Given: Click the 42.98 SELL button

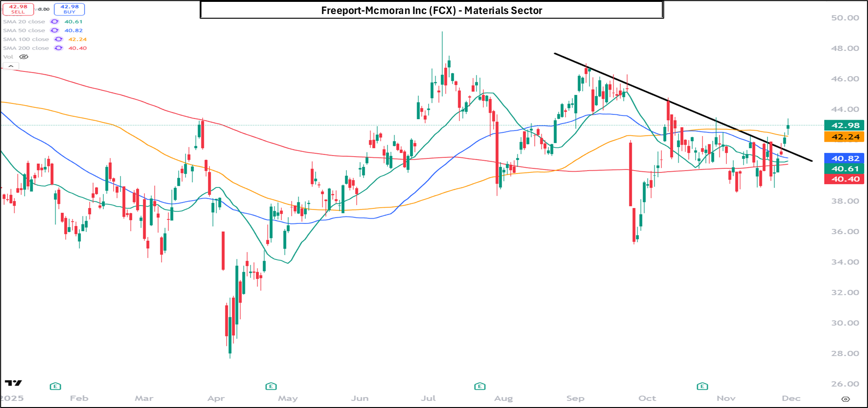Looking at the screenshot, I should pyautogui.click(x=18, y=9).
